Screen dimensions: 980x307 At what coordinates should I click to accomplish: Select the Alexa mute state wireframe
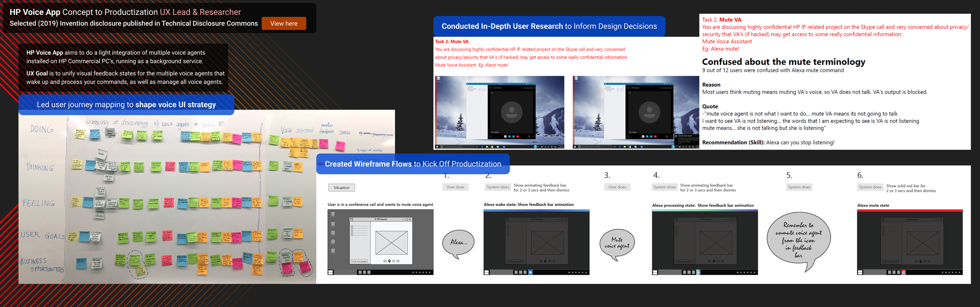pyautogui.click(x=910, y=242)
